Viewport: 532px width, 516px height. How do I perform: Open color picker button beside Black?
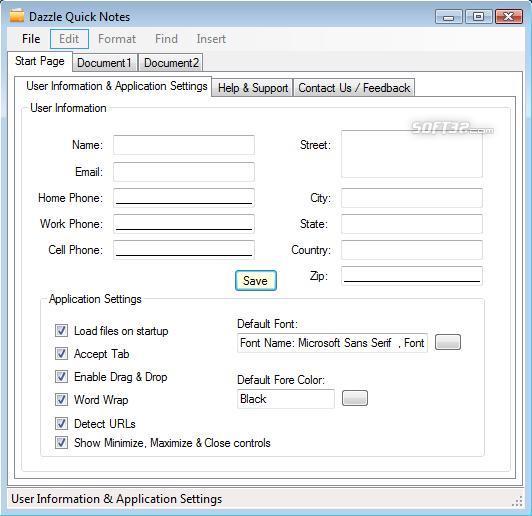point(355,398)
